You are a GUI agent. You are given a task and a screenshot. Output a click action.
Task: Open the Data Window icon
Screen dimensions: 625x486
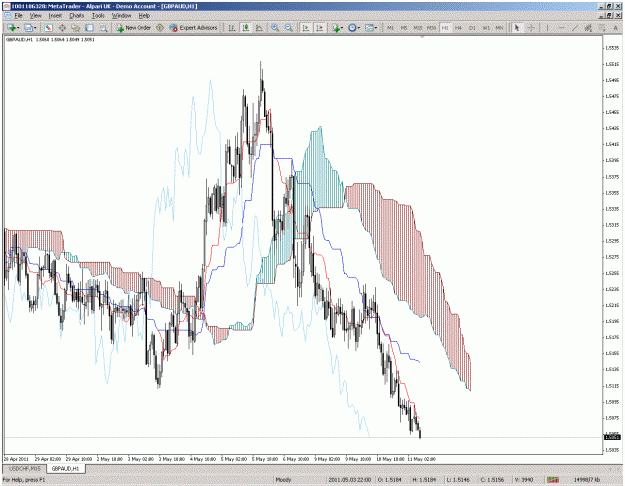[x=62, y=28]
